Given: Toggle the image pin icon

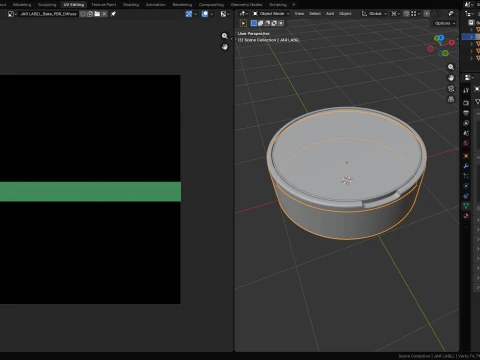Looking at the screenshot, I should 113,14.
